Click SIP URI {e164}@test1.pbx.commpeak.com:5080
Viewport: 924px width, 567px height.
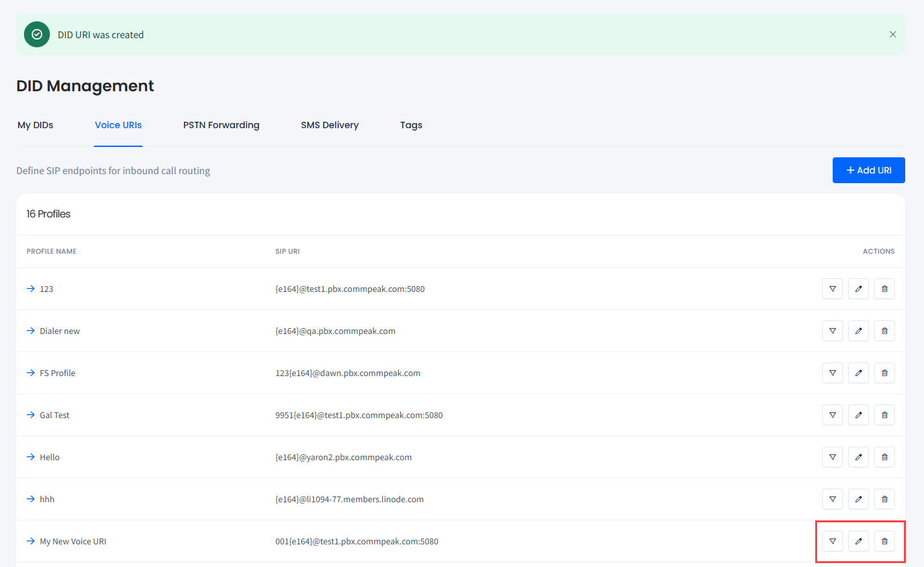click(x=350, y=289)
